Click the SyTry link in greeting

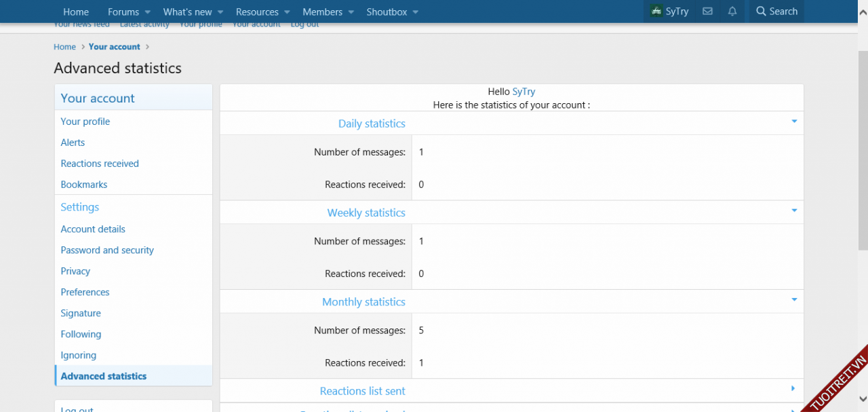click(x=524, y=92)
